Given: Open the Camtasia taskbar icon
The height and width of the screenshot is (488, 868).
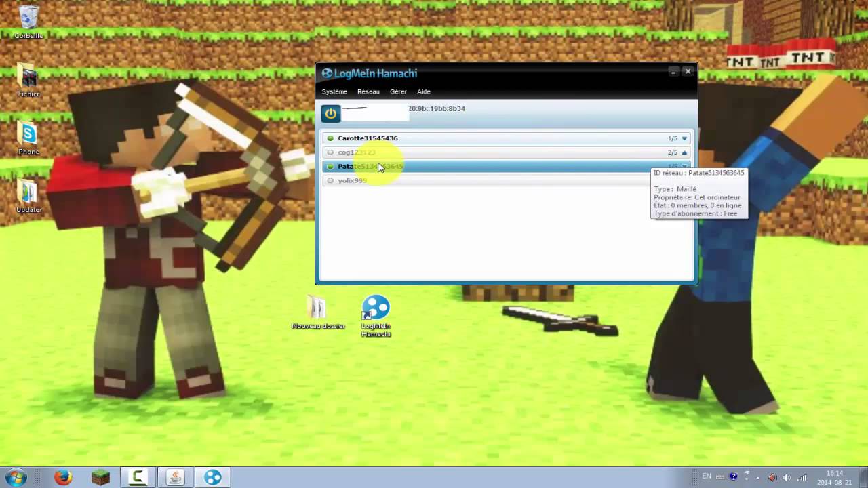Looking at the screenshot, I should 138,477.
